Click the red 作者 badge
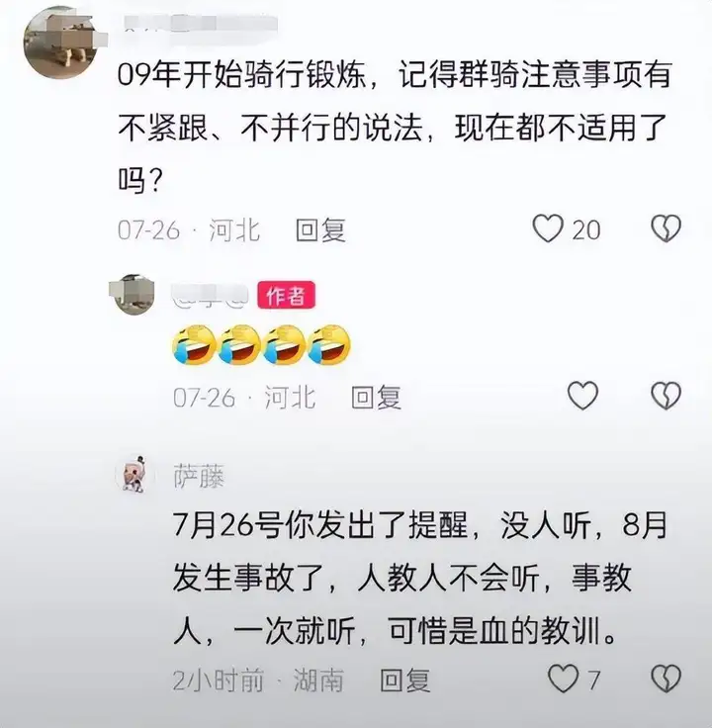This screenshot has height=728, width=712. coord(287,295)
